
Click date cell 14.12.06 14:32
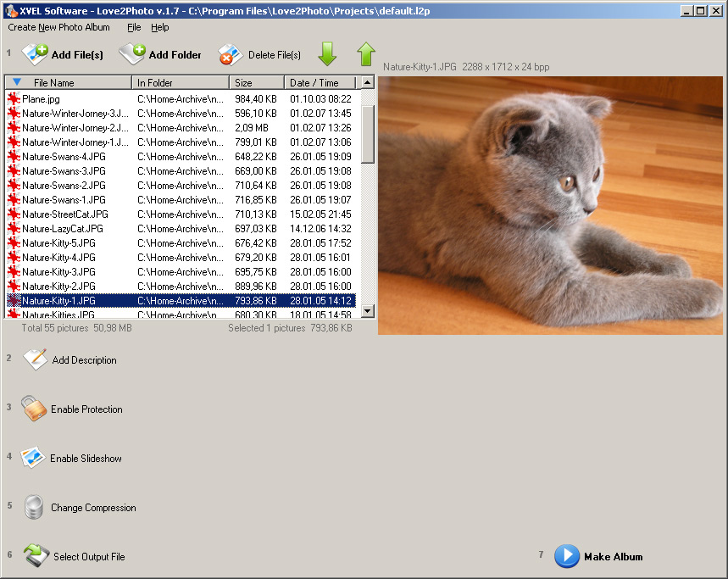click(x=321, y=228)
